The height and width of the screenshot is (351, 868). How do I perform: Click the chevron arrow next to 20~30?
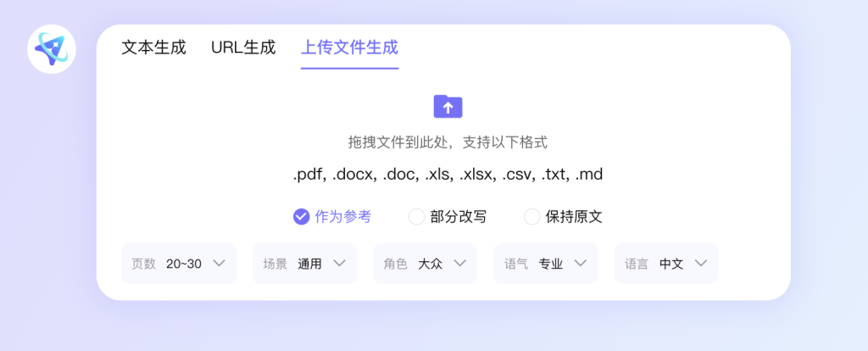tap(220, 263)
